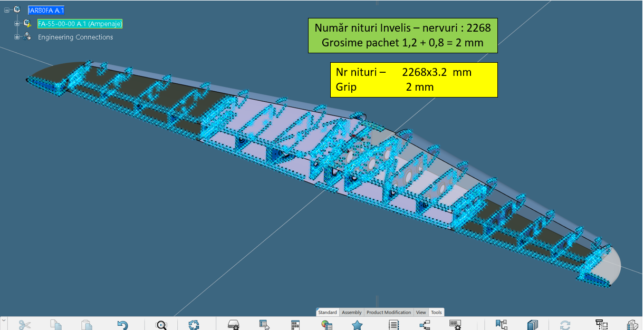The width and height of the screenshot is (644, 330).
Task: Expand the FA-55-00-00 A.1 (Ampenaje) node
Action: pos(17,24)
